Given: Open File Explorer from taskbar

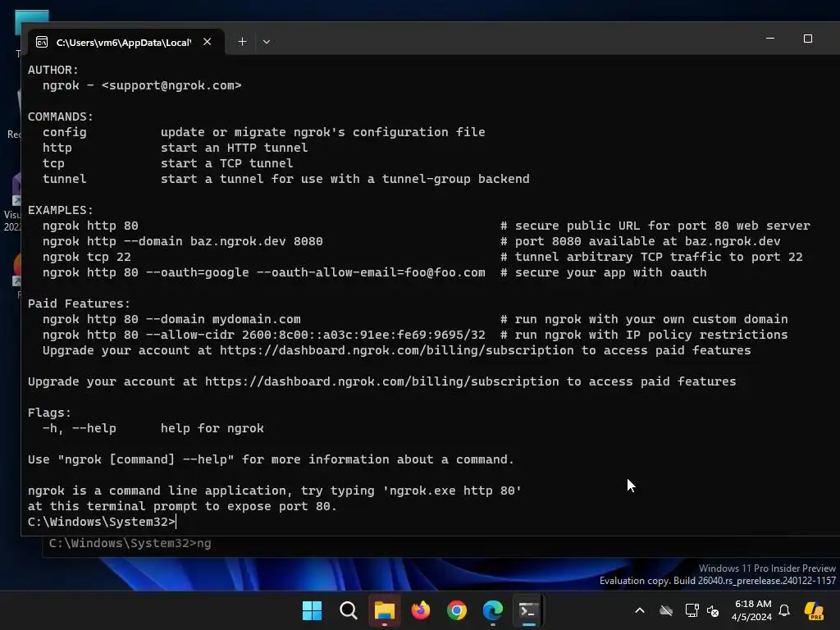Looking at the screenshot, I should click(384, 610).
